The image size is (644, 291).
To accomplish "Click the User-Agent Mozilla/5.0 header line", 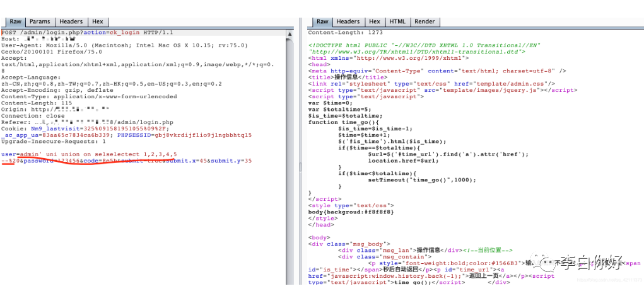I will 124,45.
